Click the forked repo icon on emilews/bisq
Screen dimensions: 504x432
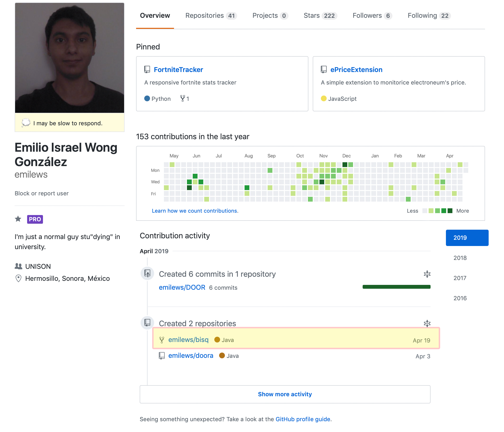162,340
